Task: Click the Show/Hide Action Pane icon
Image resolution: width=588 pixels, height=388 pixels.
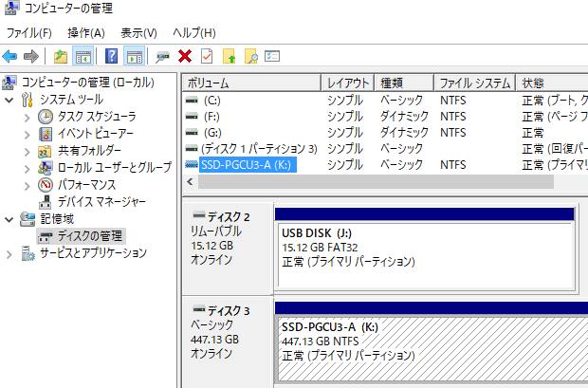Action: click(134, 57)
